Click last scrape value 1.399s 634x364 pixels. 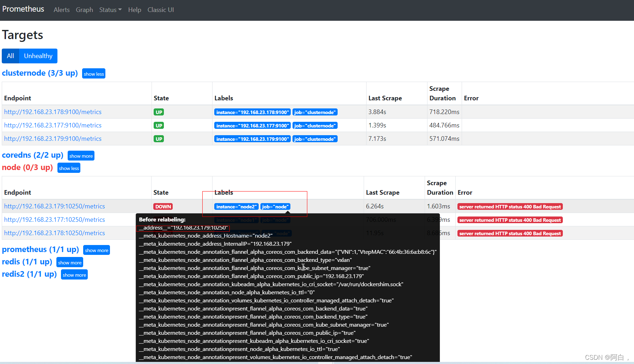point(377,125)
